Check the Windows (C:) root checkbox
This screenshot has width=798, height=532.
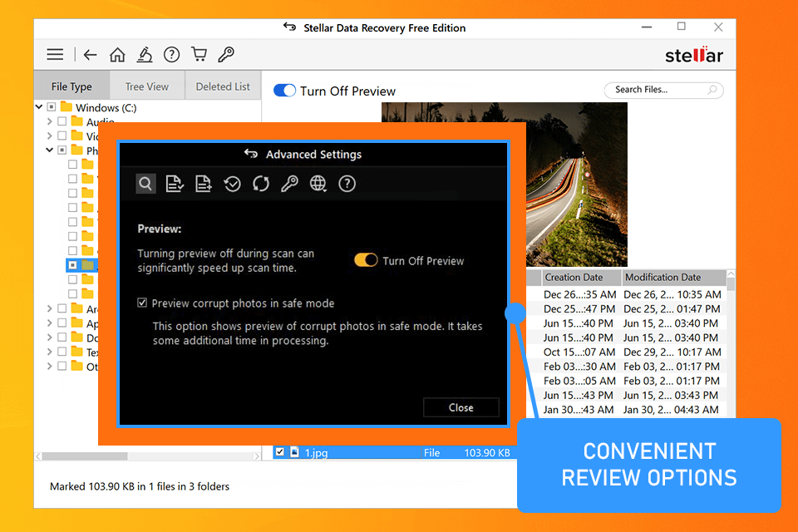(52, 107)
